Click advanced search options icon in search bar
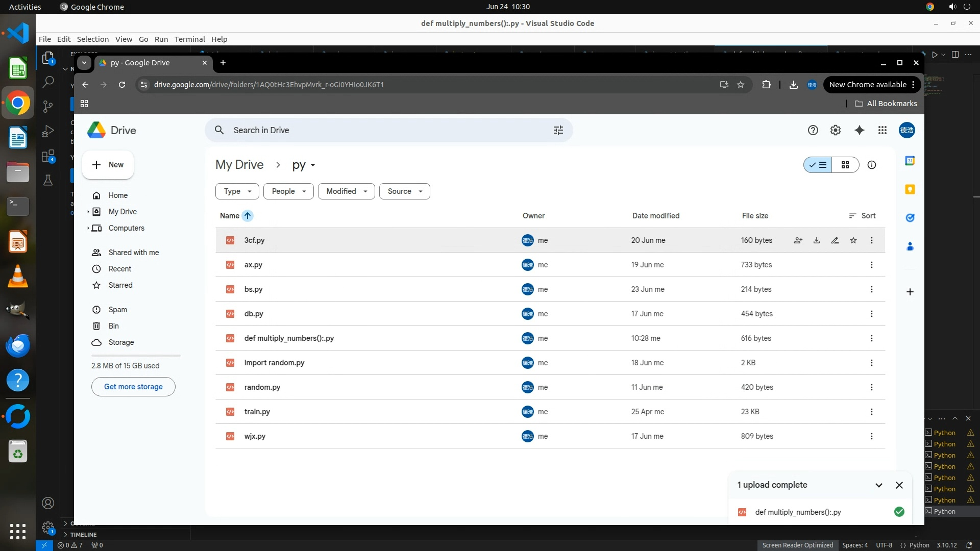Screen dimensions: 980x551 pos(558,130)
